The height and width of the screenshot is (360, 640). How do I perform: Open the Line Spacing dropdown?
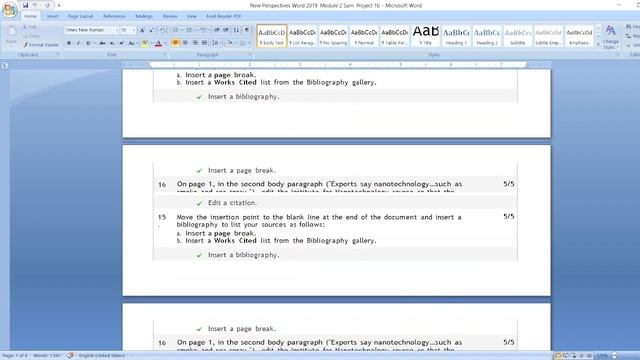(215, 43)
